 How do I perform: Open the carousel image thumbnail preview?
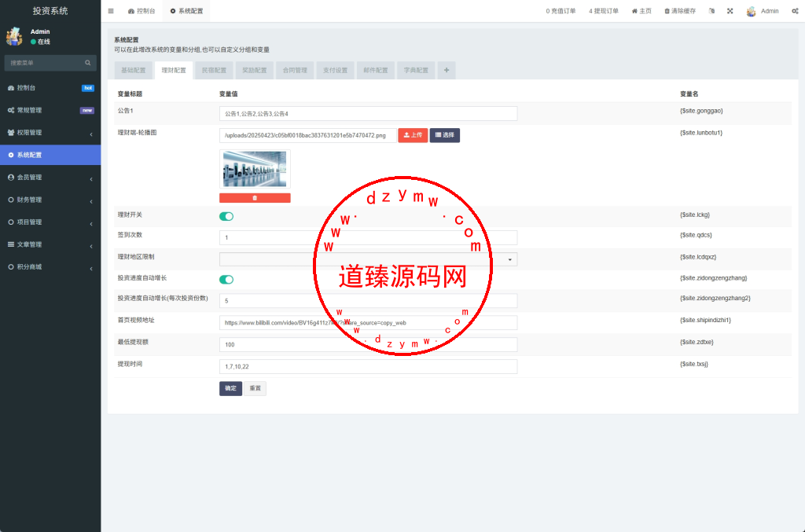(x=255, y=169)
